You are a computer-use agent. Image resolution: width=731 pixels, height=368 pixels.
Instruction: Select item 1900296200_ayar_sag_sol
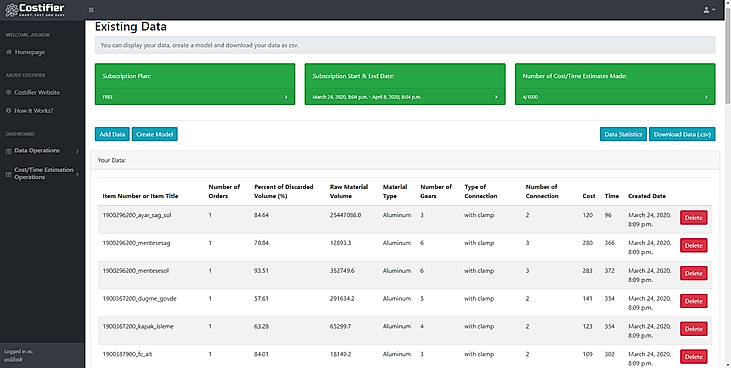pyautogui.click(x=137, y=215)
